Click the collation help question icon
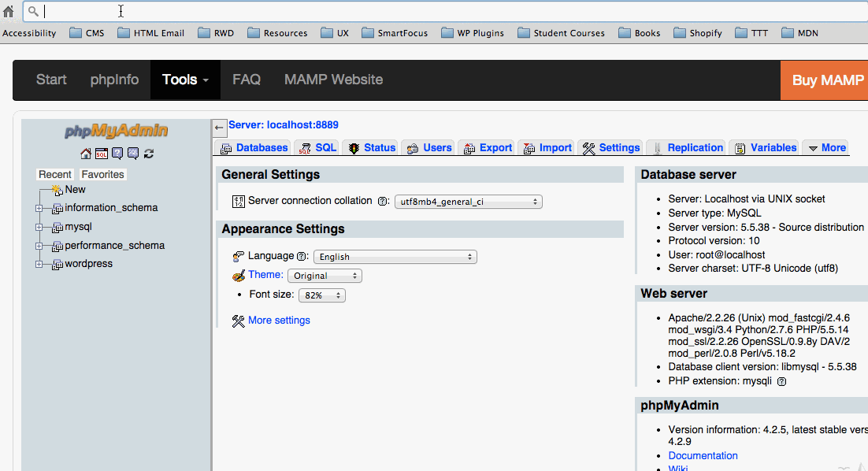This screenshot has width=868, height=471. (x=383, y=201)
